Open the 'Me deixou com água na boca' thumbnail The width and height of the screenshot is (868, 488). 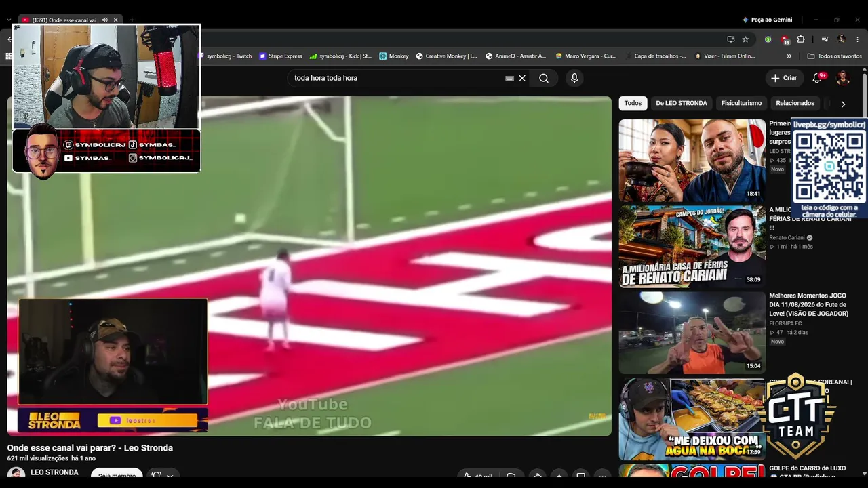point(692,419)
